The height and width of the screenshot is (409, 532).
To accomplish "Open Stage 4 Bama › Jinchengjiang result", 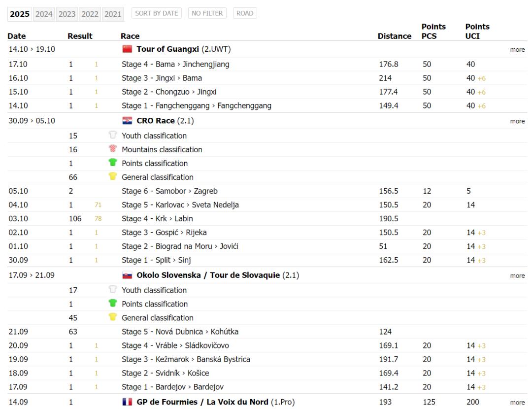I will pos(175,64).
